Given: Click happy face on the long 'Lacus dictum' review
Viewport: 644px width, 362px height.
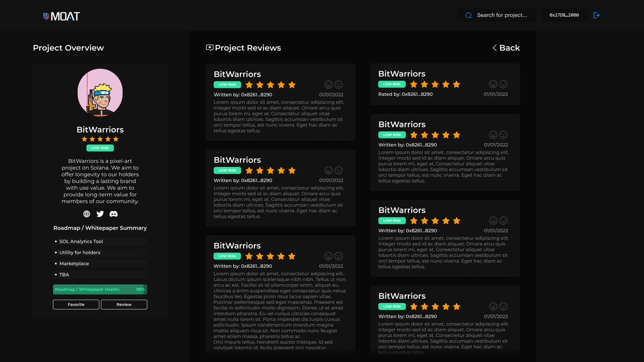Looking at the screenshot, I should (328, 256).
